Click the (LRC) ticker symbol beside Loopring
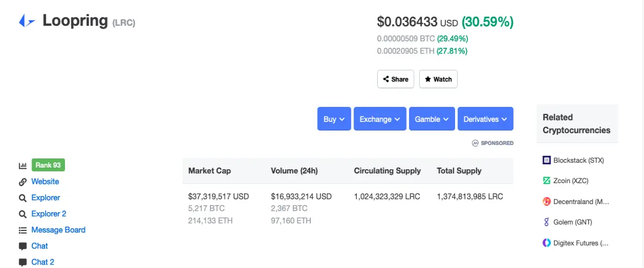The image size is (644, 268). click(124, 23)
